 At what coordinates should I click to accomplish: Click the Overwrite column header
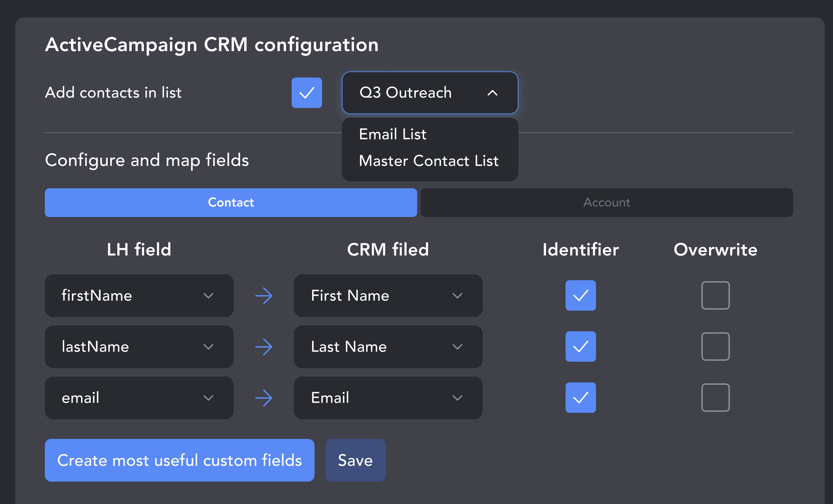(715, 250)
